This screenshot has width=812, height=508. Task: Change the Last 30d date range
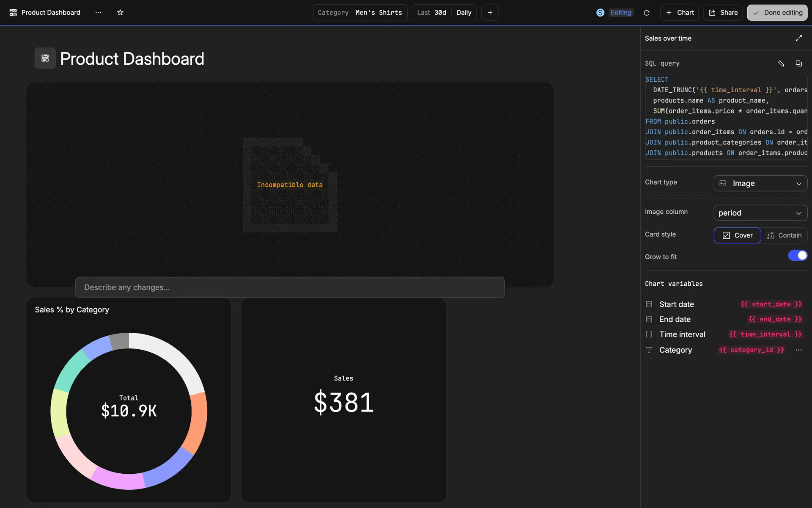[x=432, y=13]
